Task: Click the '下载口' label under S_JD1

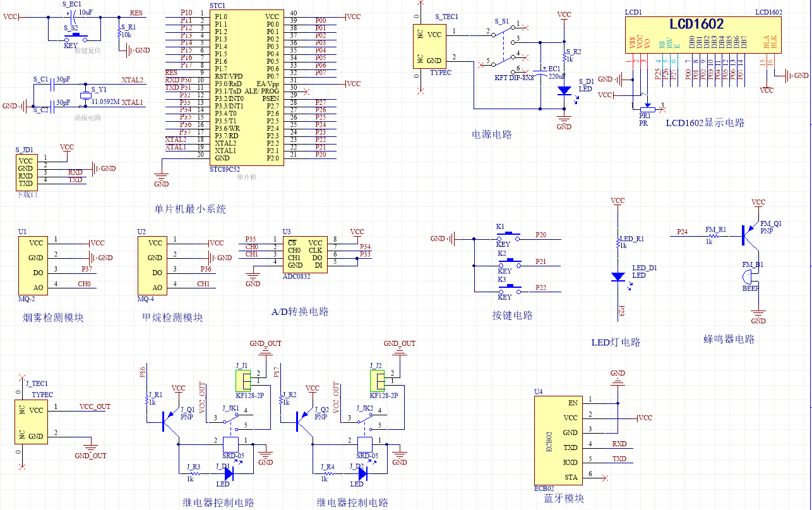Action: tap(27, 195)
